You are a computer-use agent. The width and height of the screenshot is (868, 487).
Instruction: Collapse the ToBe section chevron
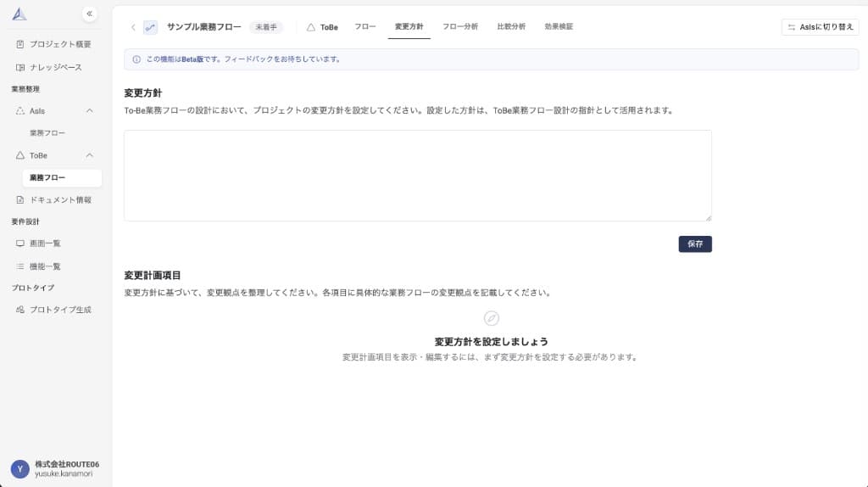(x=89, y=155)
